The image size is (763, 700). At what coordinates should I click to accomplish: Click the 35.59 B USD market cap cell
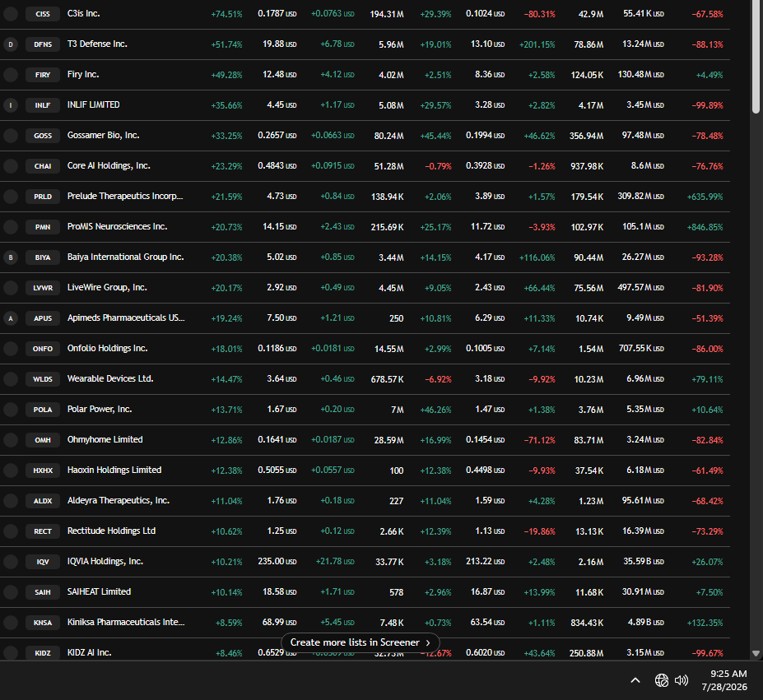point(643,561)
